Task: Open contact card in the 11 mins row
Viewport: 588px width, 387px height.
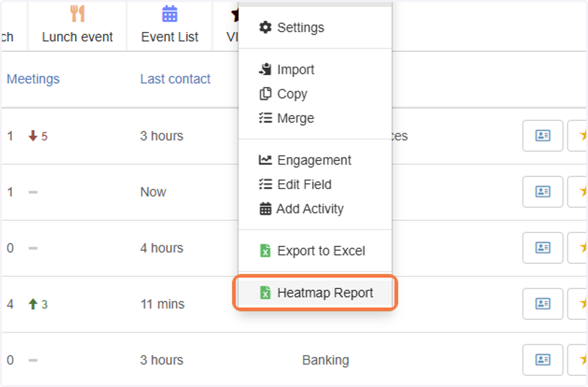Action: (543, 304)
